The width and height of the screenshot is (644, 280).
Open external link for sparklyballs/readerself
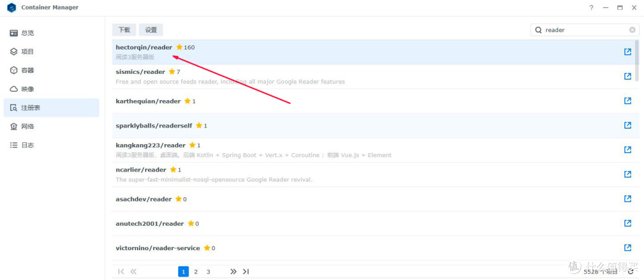pos(627,125)
